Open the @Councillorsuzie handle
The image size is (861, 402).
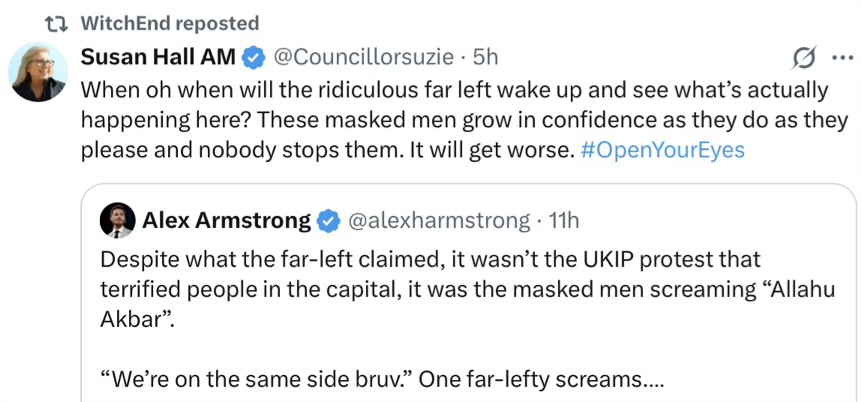pyautogui.click(x=362, y=56)
